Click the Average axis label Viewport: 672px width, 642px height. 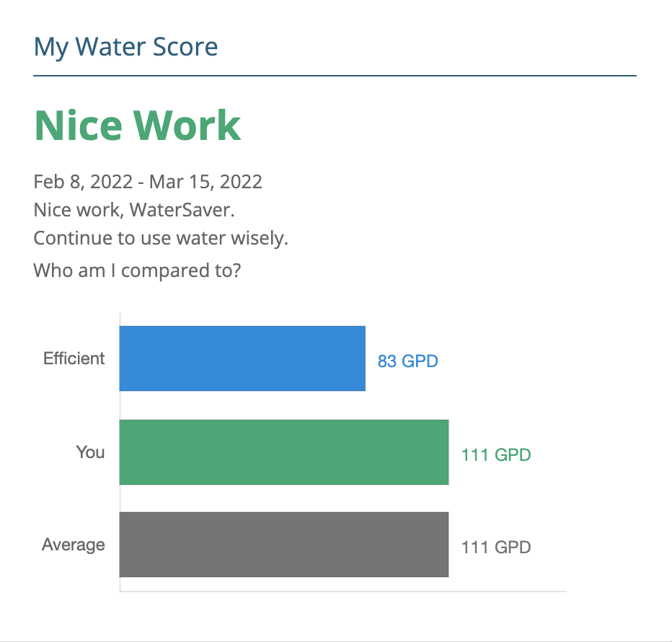(73, 545)
